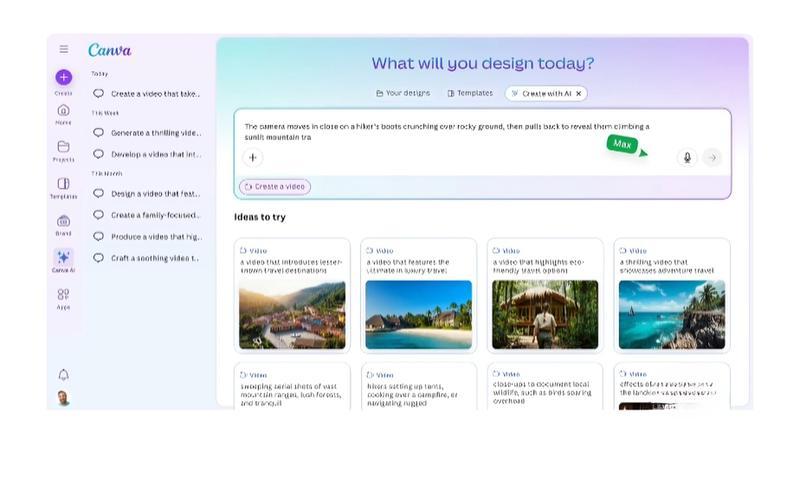Choose 'close-ups to document local wildlife' card
800x500 pixels.
(545, 387)
